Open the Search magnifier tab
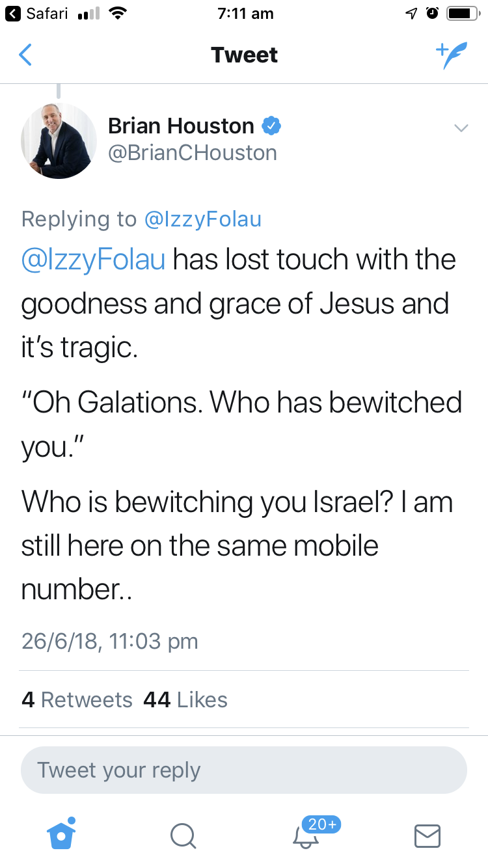This screenshot has width=488, height=868. pyautogui.click(x=183, y=836)
